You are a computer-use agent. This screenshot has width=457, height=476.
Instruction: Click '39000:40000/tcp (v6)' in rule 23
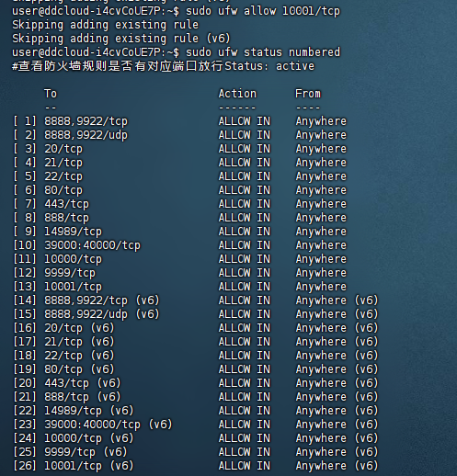(109, 425)
